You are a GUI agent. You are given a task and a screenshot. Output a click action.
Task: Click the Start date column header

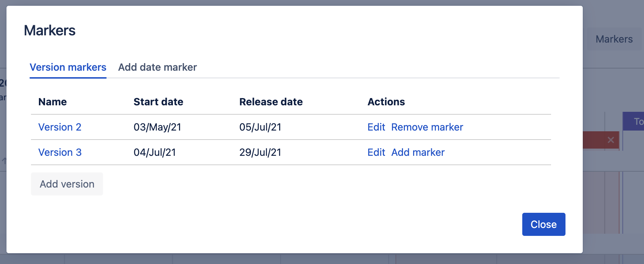158,102
